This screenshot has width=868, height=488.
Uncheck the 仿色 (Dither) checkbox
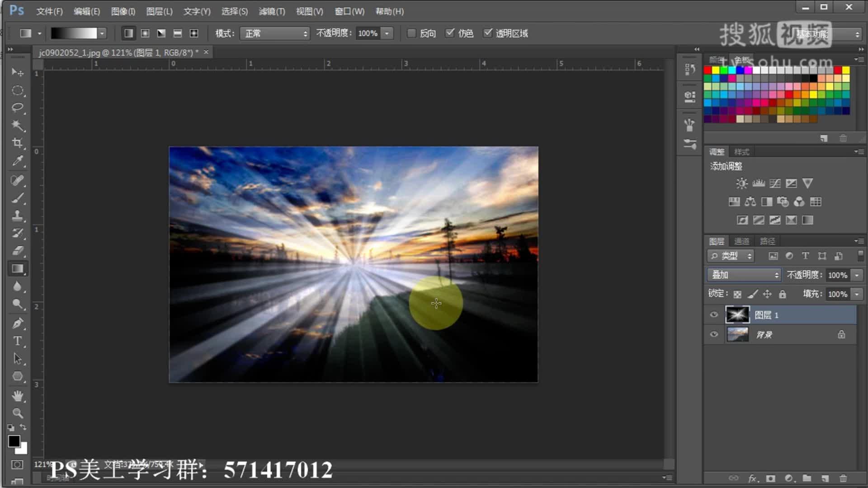click(450, 33)
